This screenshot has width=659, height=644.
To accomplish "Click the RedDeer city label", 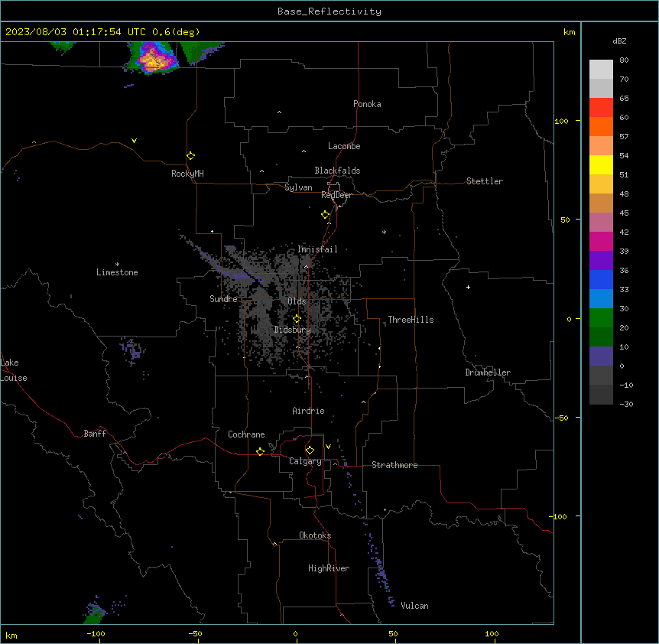I will 336,195.
